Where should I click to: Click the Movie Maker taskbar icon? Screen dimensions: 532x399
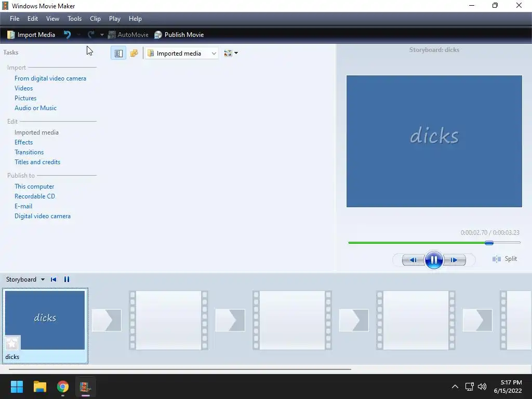[x=86, y=387]
